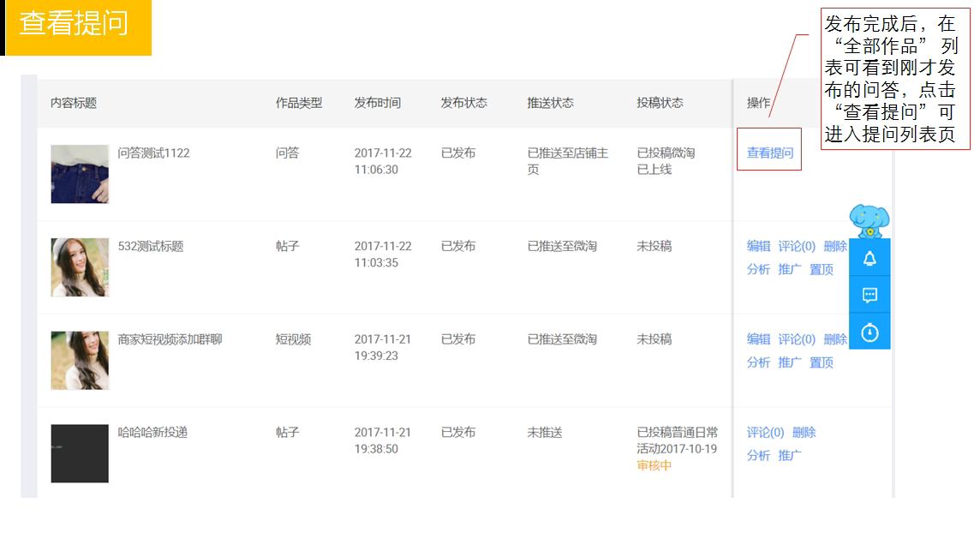Click 已投稿普通日常活动2017-10-19 status text
The width and height of the screenshot is (980, 533).
[677, 440]
